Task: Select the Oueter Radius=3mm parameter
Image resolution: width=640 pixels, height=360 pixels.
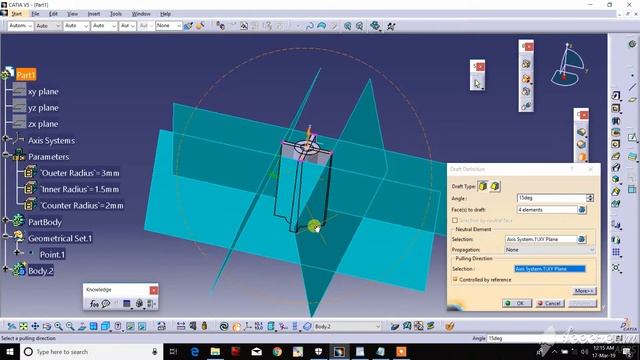Action: [x=80, y=173]
